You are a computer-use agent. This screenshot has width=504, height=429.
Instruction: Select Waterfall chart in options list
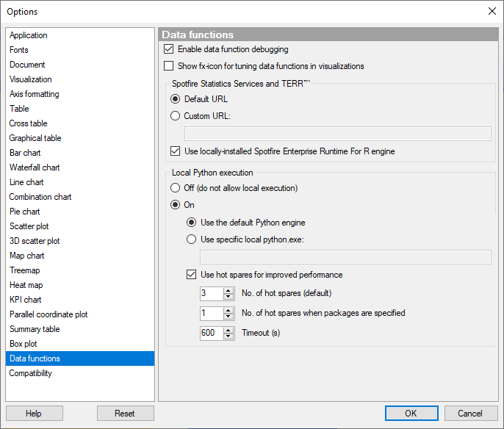click(x=80, y=167)
